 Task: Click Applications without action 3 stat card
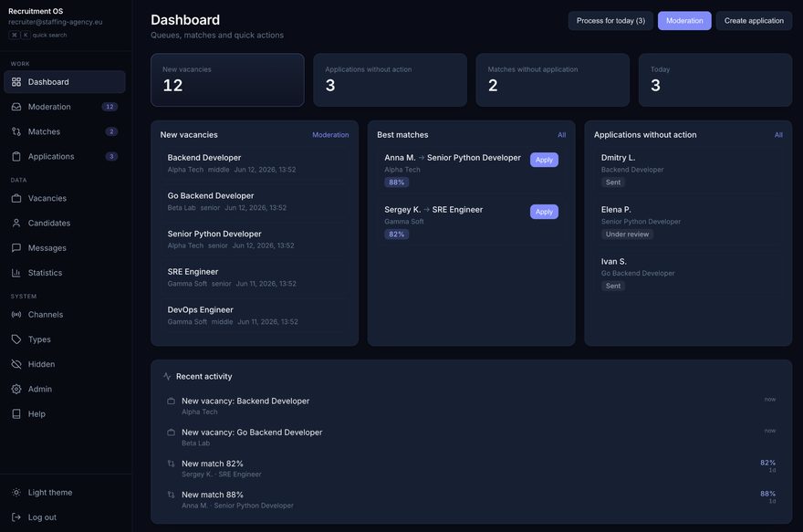pos(391,80)
